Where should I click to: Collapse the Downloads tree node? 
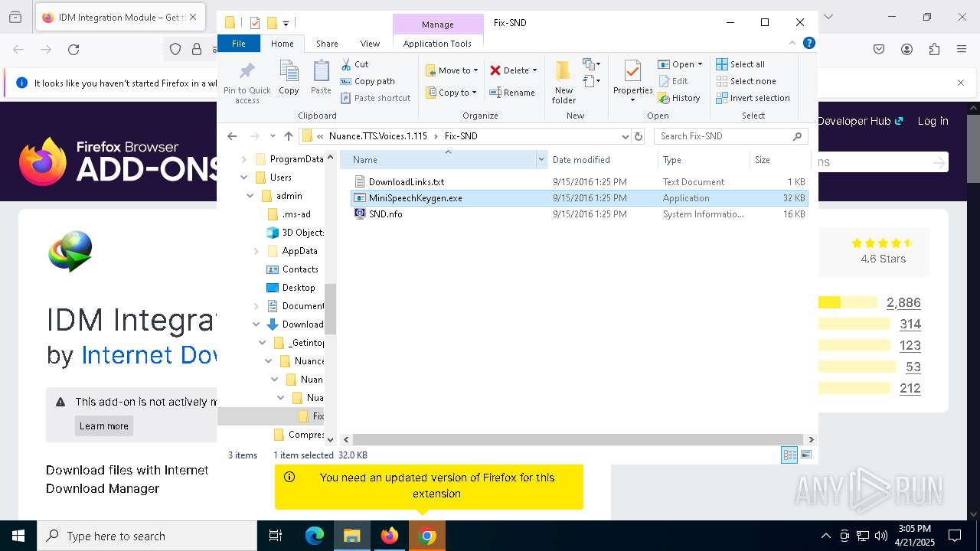click(x=256, y=324)
